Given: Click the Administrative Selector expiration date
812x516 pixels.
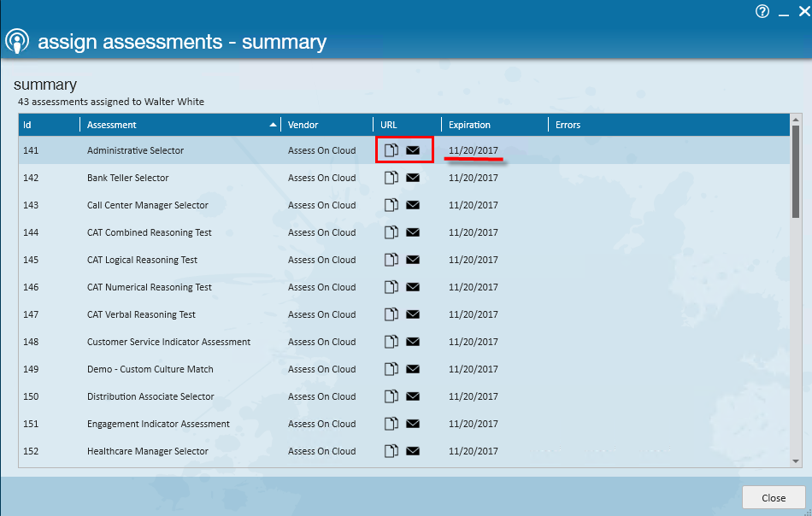Looking at the screenshot, I should point(474,150).
